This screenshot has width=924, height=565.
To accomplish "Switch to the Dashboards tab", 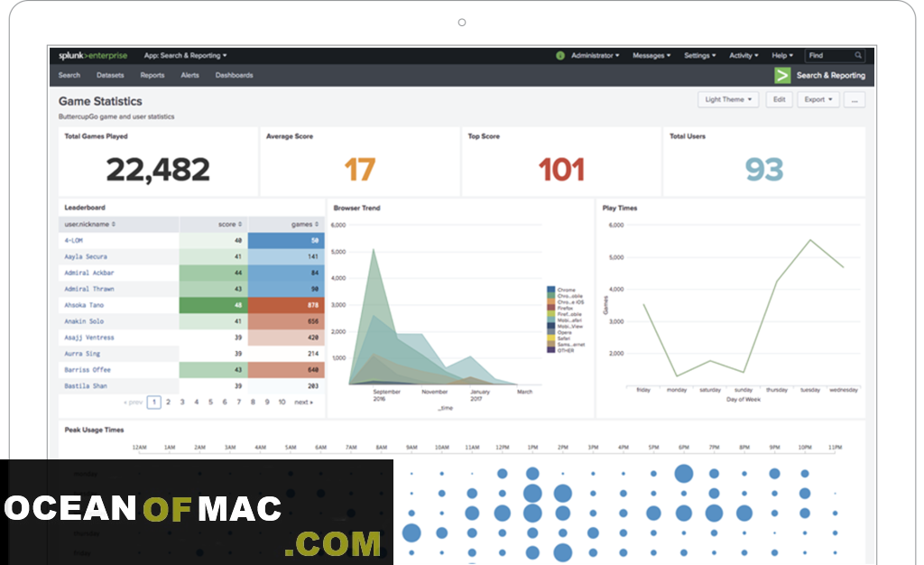I will coord(234,76).
